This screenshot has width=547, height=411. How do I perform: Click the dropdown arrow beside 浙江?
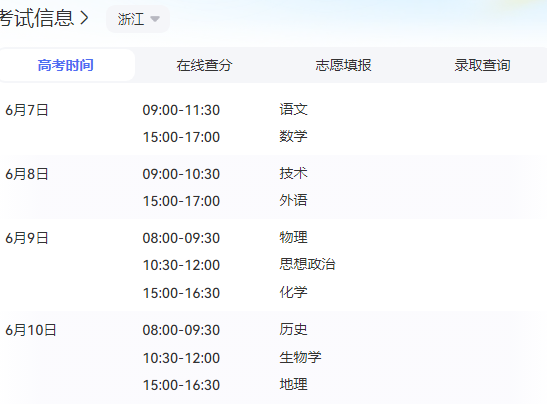(155, 19)
